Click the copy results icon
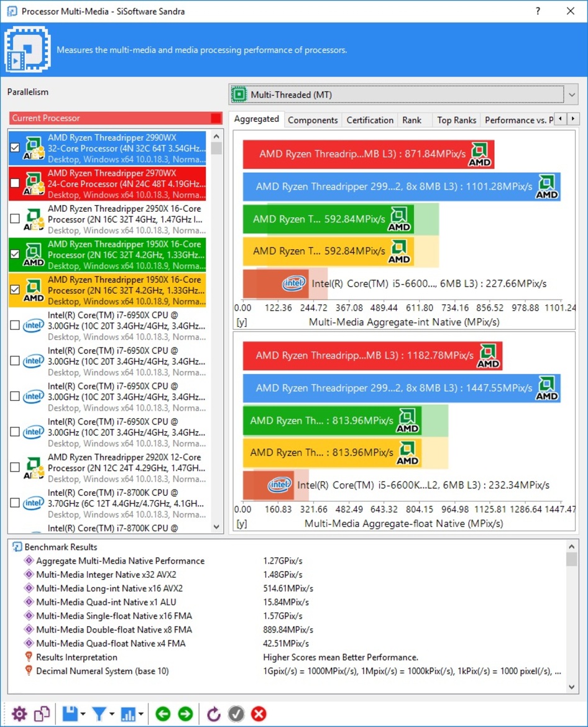588x727 pixels. click(x=42, y=713)
